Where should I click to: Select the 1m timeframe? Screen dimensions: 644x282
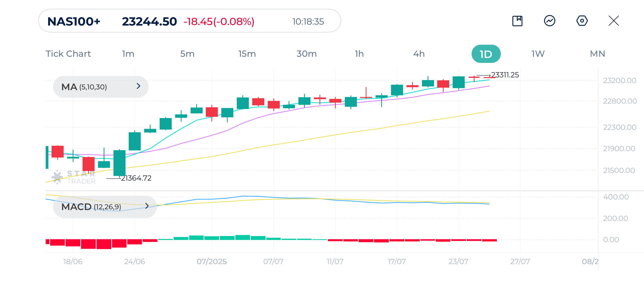(128, 54)
